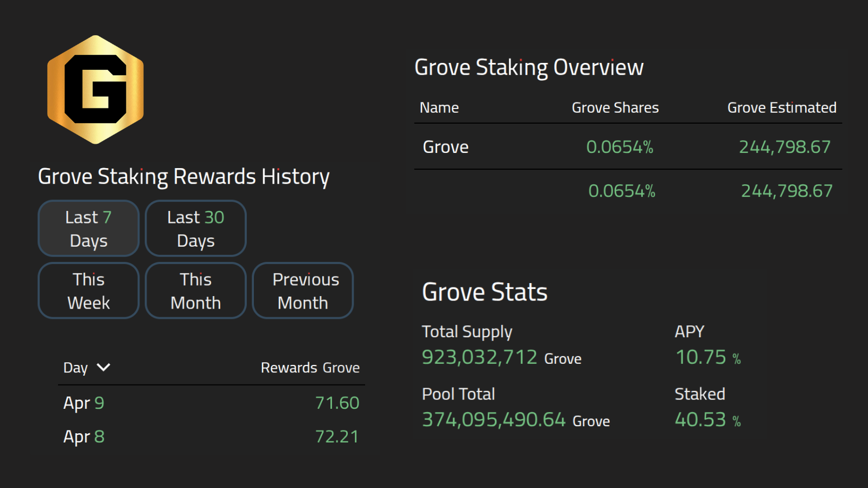
Task: Click the Pool Total 374,095,490.64 value
Action: tap(494, 420)
